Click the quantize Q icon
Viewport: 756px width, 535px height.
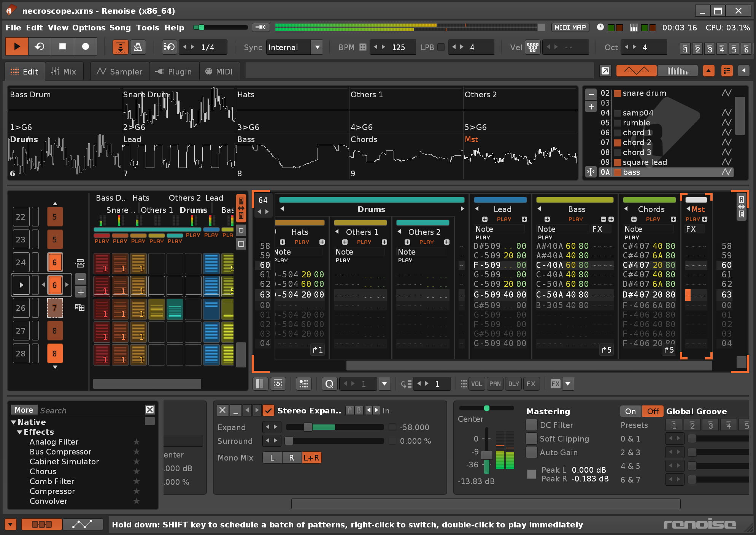click(x=329, y=384)
